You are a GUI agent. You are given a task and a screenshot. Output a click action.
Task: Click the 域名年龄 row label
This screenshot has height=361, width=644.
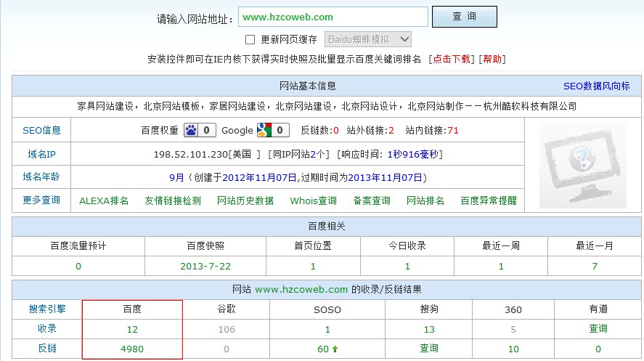tap(41, 177)
